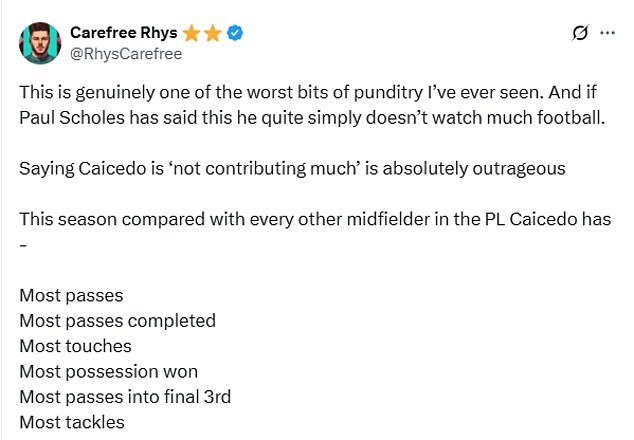Click the 'Most tackles' line
Image resolution: width=634 pixels, height=440 pixels.
pyautogui.click(x=72, y=422)
